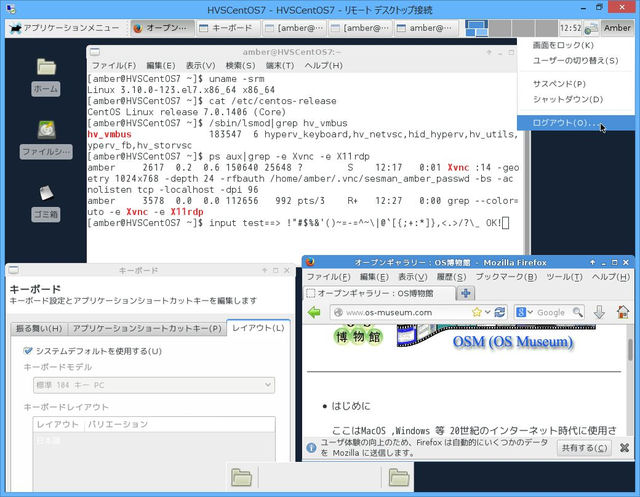Image resolution: width=640 pixels, height=497 pixels.
Task: Open the Firefox File (F) menu
Action: click(x=328, y=277)
